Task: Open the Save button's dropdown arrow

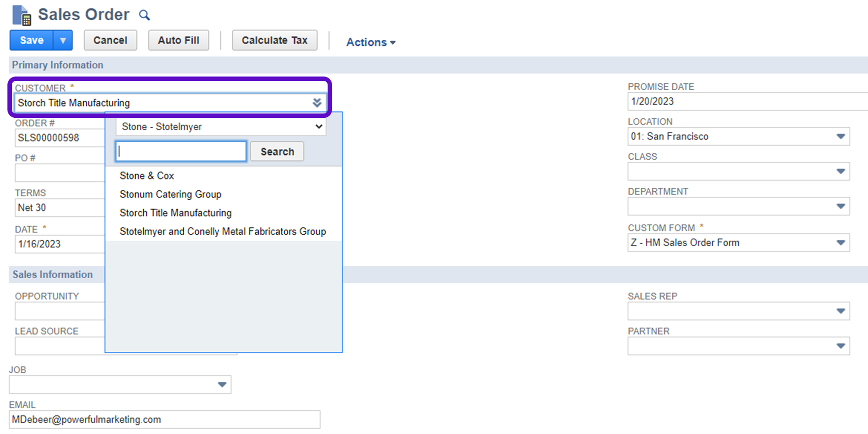Action: tap(63, 40)
